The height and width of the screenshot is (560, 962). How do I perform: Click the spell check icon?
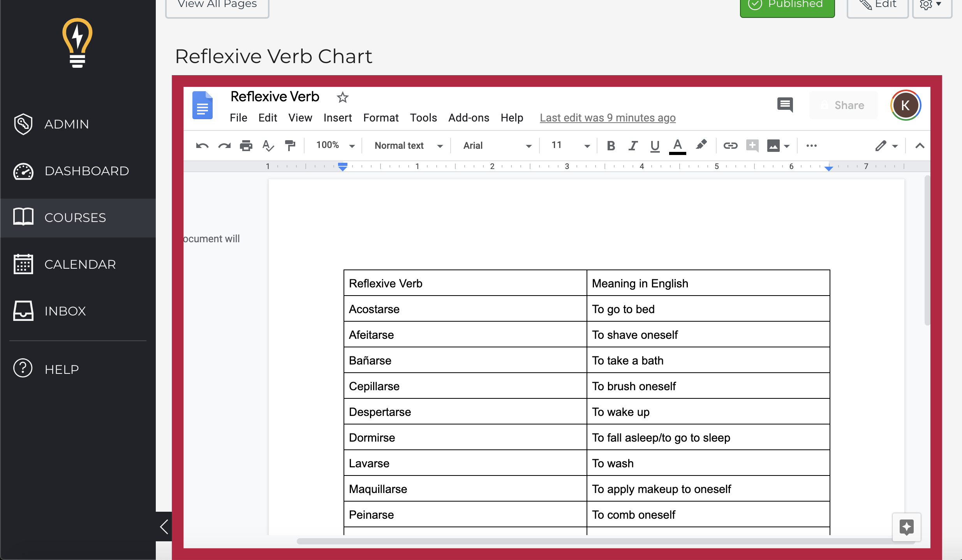(268, 146)
